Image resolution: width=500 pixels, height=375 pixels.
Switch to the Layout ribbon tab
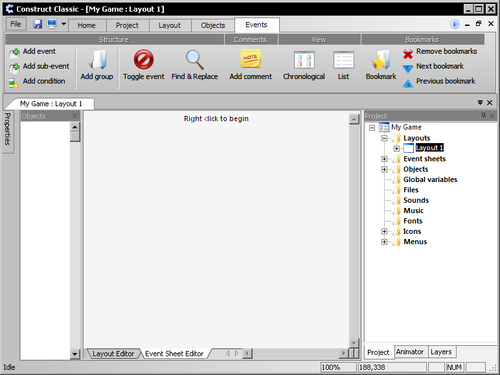click(169, 25)
